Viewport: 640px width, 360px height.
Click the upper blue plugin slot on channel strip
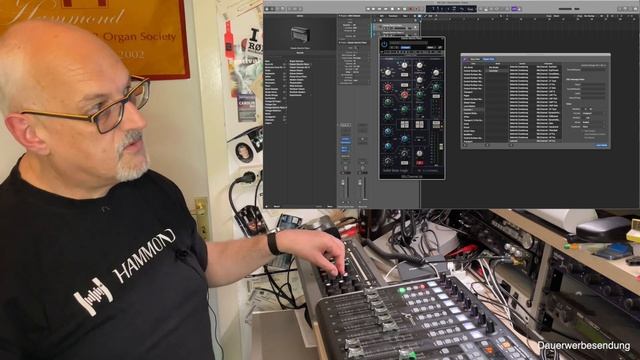[345, 140]
